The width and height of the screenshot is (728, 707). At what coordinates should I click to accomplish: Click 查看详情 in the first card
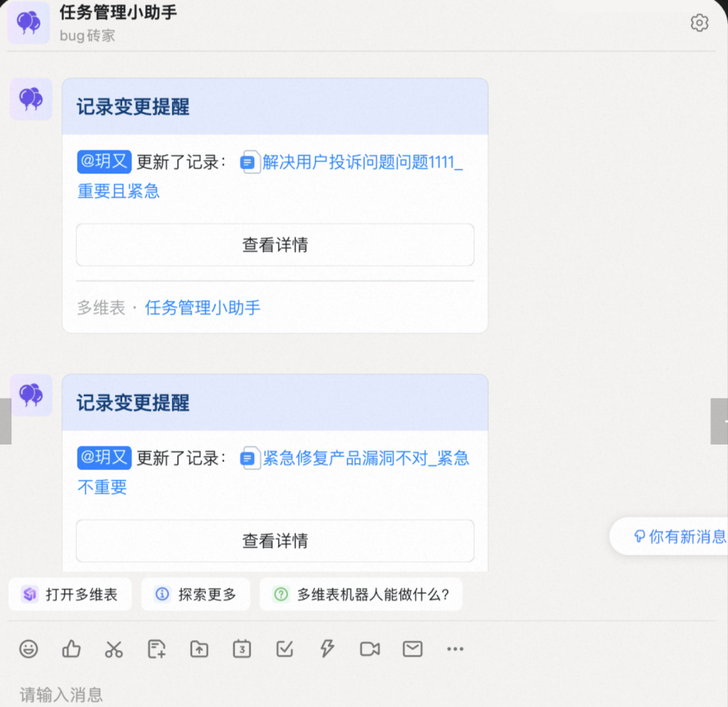tap(275, 245)
